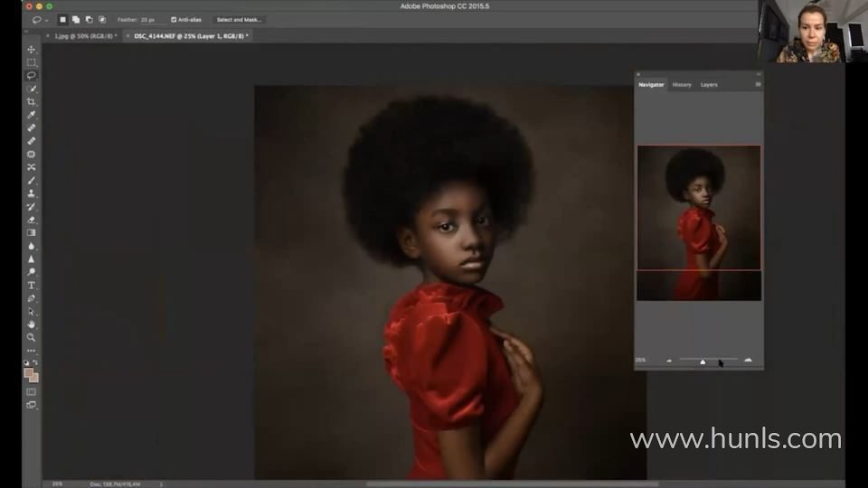868x488 pixels.
Task: Select the Zoom magnifier tool
Action: tap(32, 337)
